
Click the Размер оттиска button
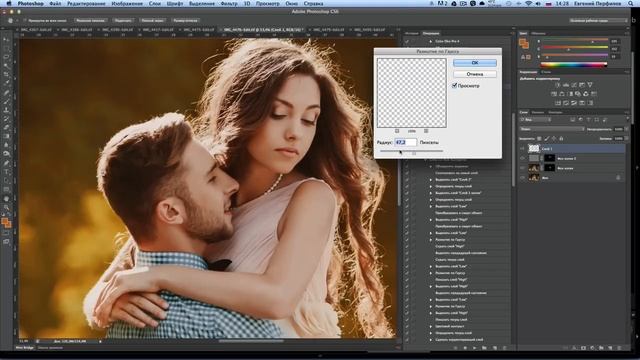click(185, 20)
